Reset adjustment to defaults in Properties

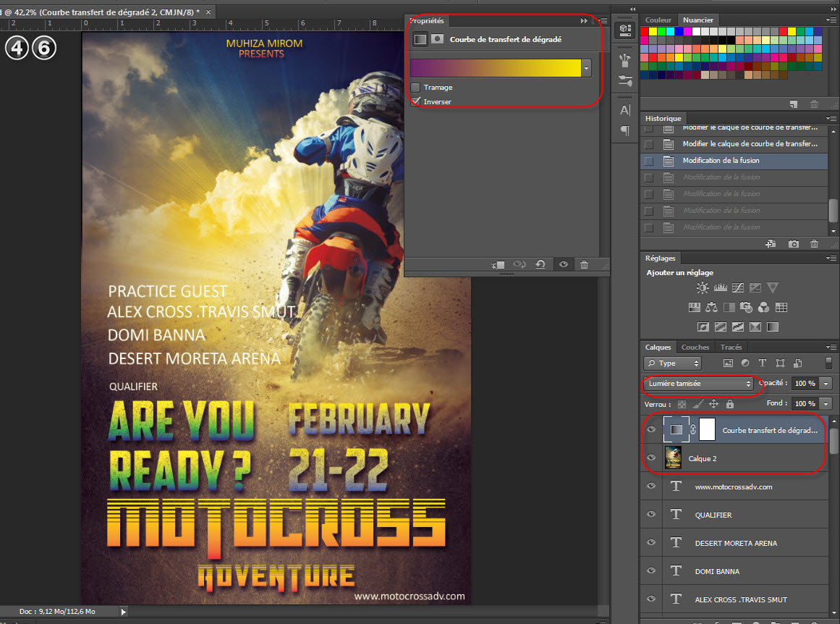[x=540, y=265]
